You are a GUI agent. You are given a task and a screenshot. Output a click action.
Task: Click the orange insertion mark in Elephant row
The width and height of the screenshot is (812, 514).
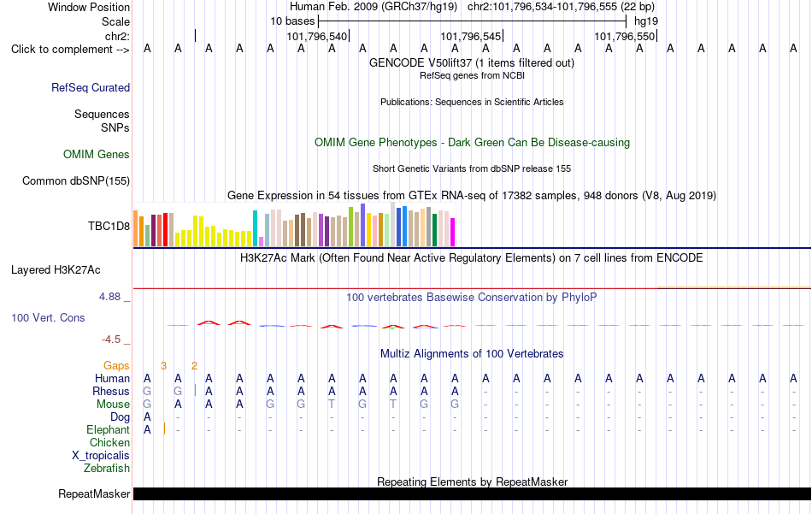pyautogui.click(x=164, y=428)
